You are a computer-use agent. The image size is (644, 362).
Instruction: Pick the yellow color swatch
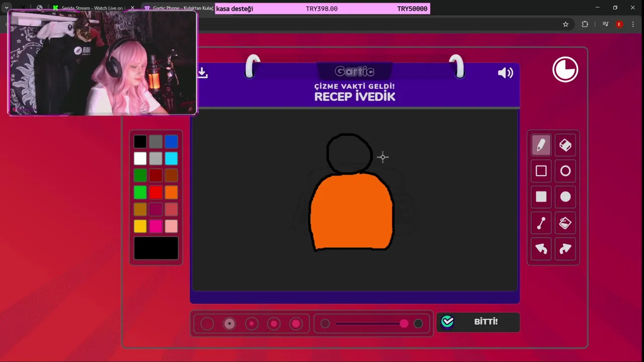(x=140, y=226)
